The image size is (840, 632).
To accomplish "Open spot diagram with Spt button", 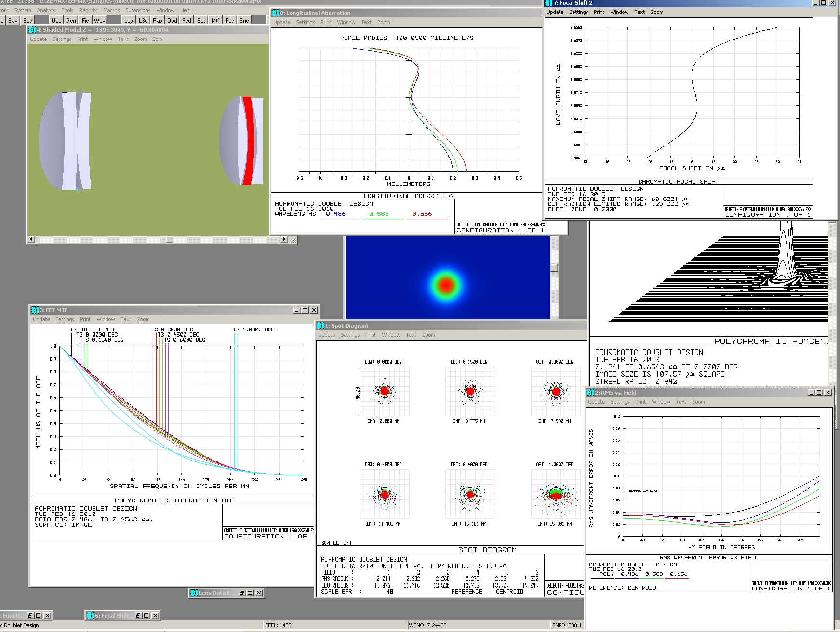I will point(201,20).
